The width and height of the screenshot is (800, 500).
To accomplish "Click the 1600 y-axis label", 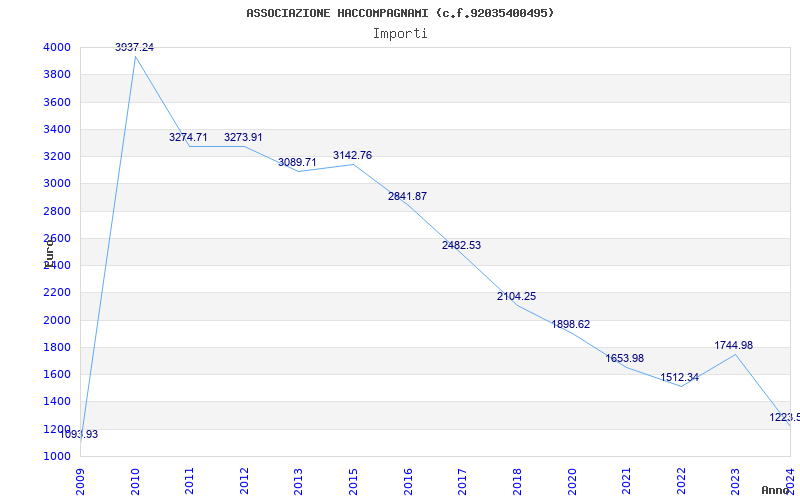I will coord(57,374).
